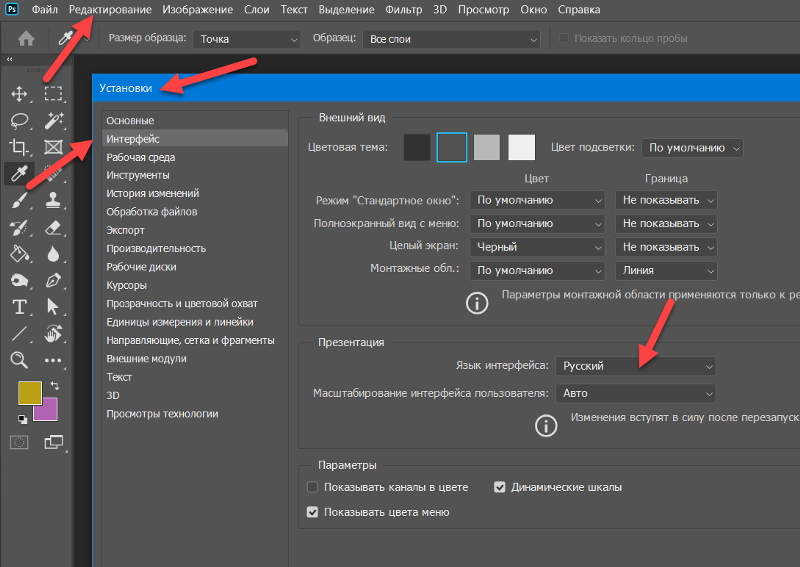Select the Horizontal Type tool
The width and height of the screenshot is (800, 567).
[x=19, y=307]
